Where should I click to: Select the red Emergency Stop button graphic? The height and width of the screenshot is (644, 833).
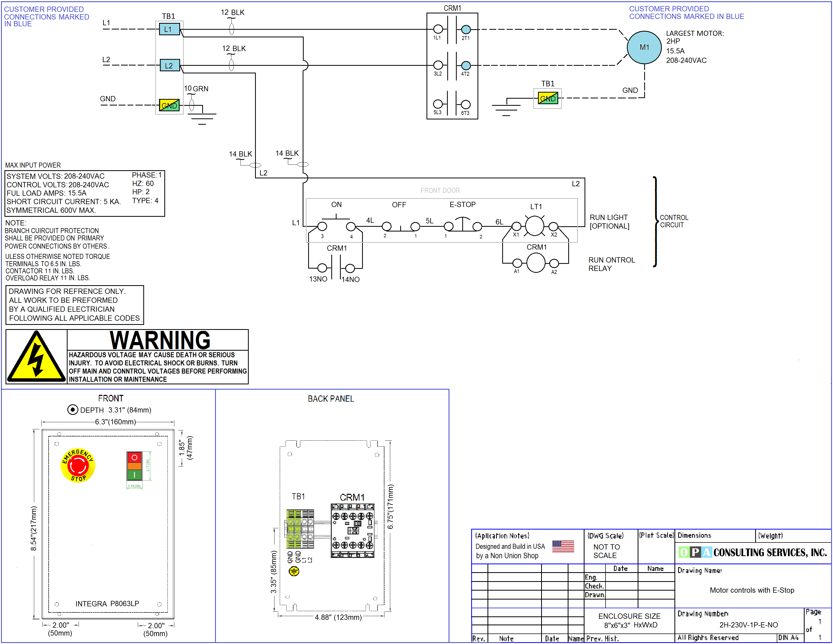pos(78,465)
